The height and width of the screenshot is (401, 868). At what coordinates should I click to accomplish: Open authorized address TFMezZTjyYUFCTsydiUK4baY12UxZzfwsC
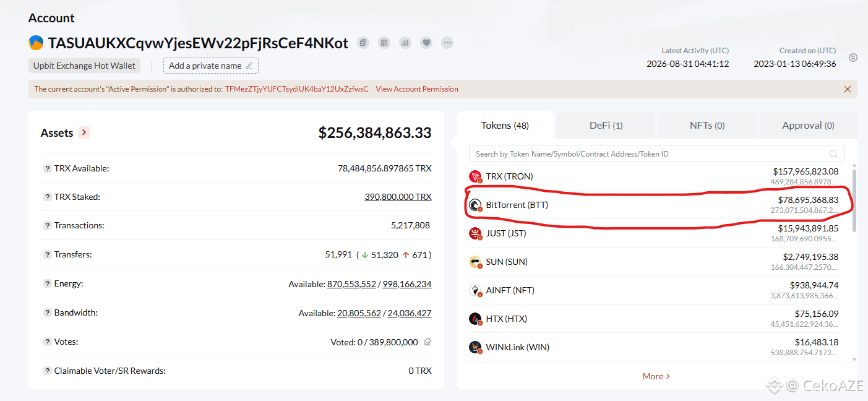tap(296, 89)
